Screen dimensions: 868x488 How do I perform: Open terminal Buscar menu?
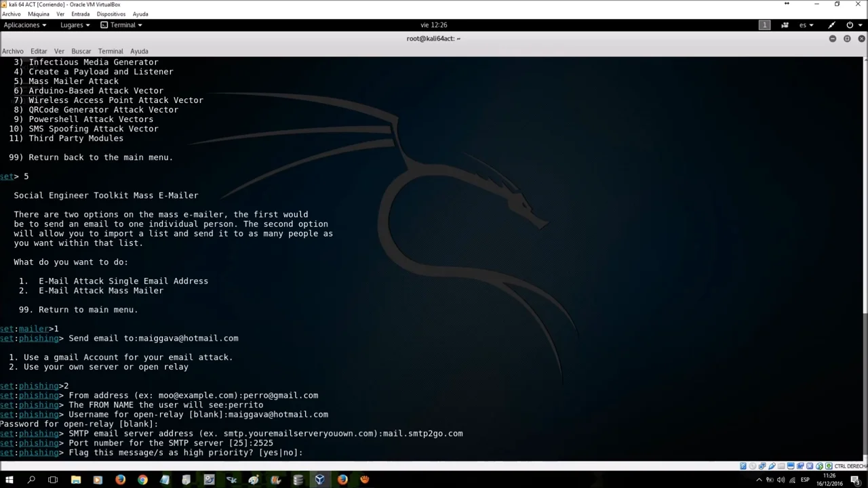click(81, 51)
